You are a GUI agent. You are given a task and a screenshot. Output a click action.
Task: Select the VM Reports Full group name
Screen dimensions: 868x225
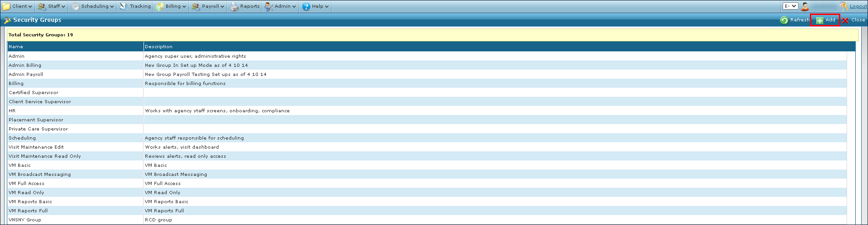28,211
